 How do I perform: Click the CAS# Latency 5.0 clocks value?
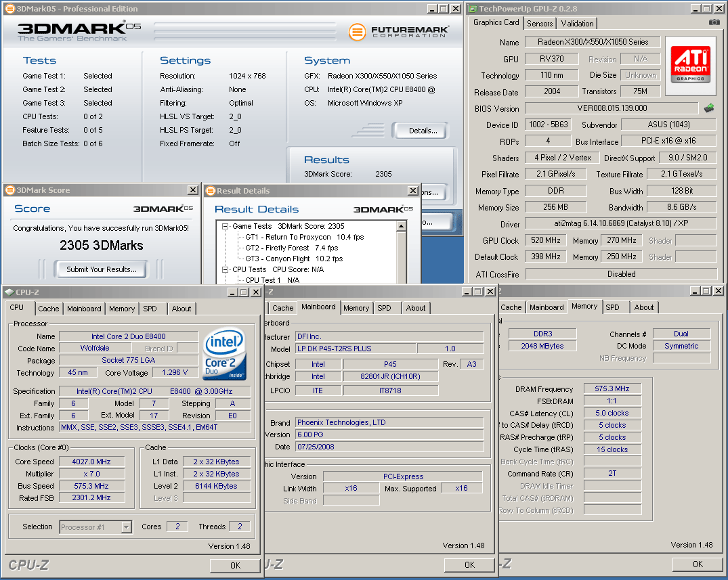pyautogui.click(x=612, y=413)
